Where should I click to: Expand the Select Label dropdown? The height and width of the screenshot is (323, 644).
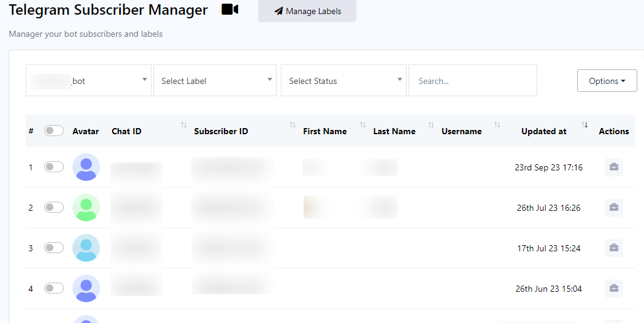pos(215,80)
